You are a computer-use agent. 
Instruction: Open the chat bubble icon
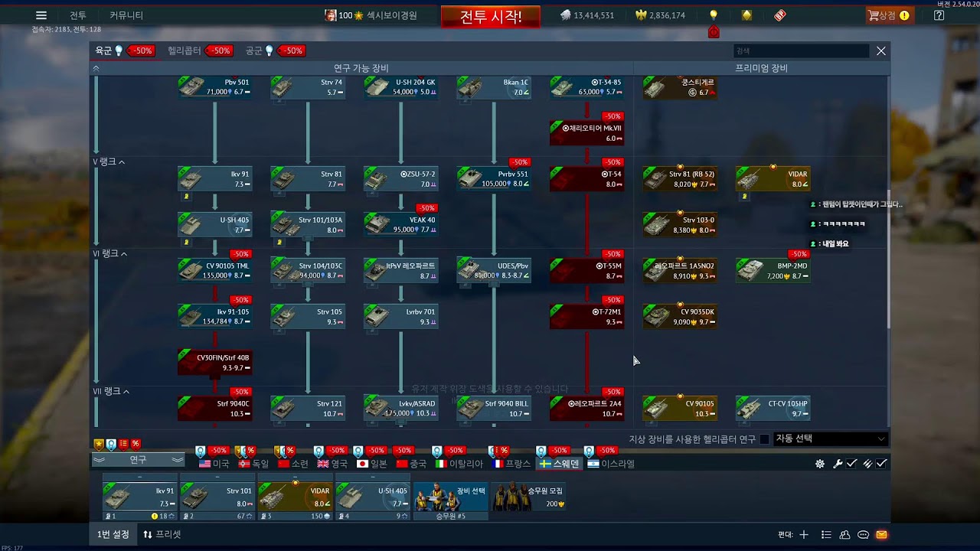click(863, 535)
